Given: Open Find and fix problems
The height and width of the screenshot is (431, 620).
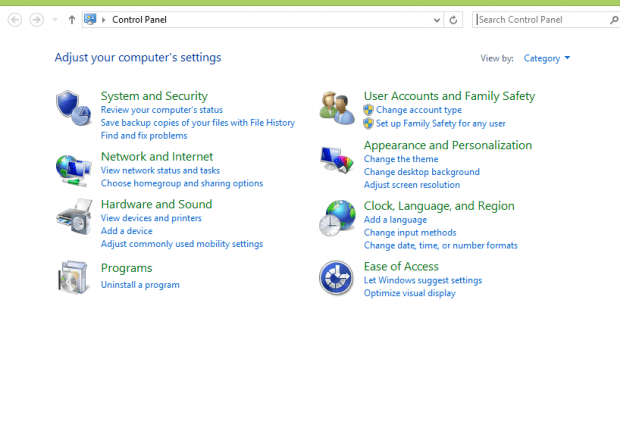Looking at the screenshot, I should (x=144, y=136).
